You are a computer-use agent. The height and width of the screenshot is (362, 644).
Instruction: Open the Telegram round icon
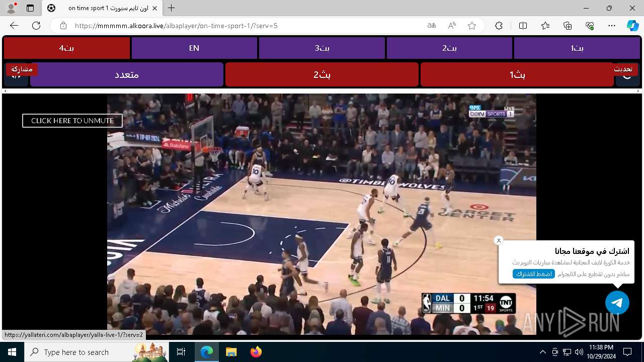[x=617, y=303]
